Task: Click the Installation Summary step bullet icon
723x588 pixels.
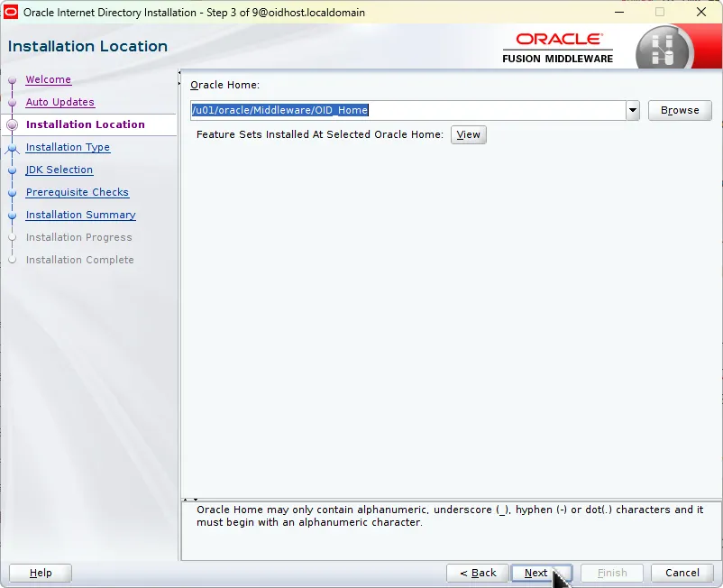Action: 13,216
